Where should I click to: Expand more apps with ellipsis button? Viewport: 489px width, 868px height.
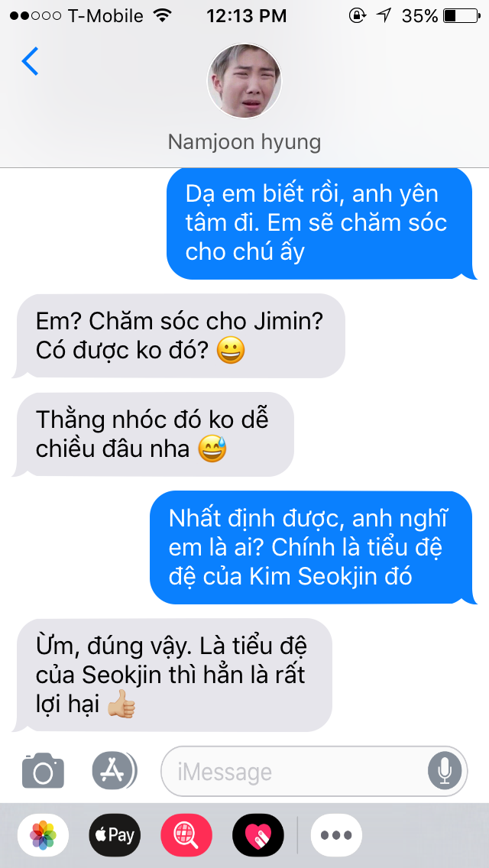pos(336,835)
